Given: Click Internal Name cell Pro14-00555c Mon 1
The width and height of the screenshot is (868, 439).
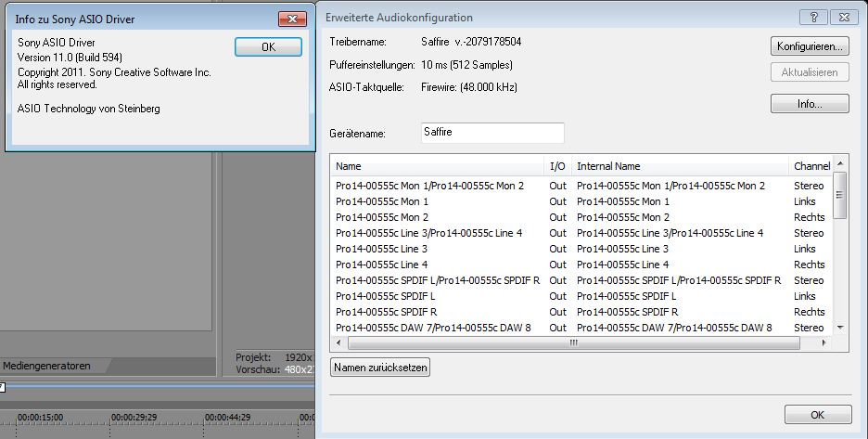Looking at the screenshot, I should [623, 201].
